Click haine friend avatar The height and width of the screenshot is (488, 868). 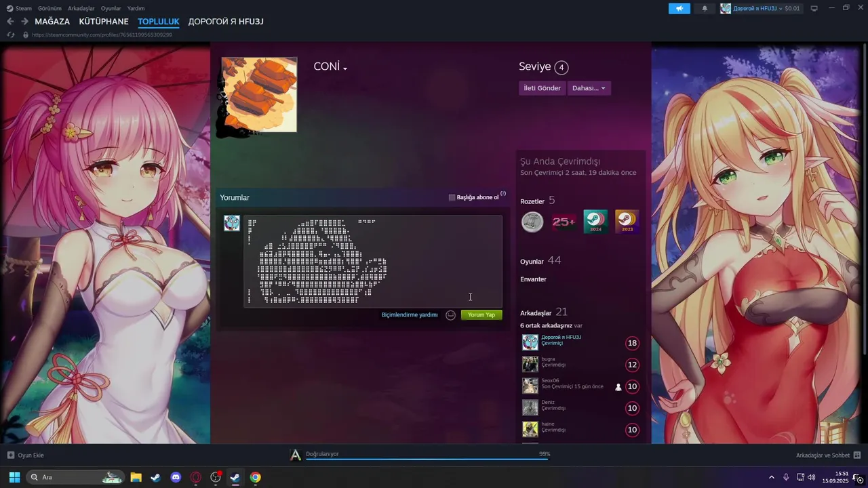pyautogui.click(x=530, y=430)
